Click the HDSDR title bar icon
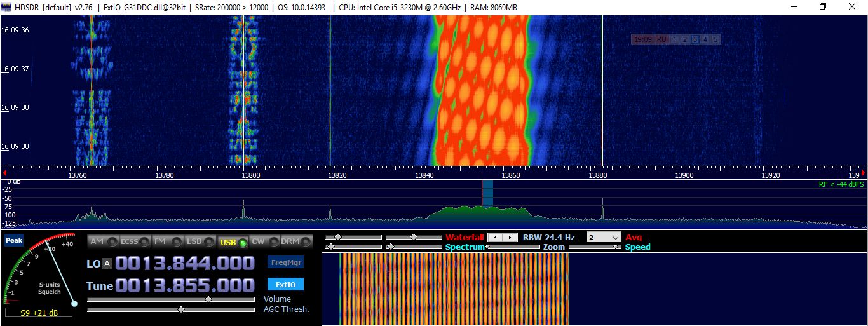 click(x=7, y=6)
